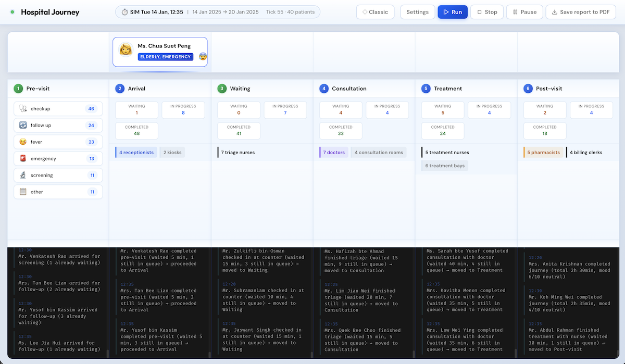Click Treatment's Completed 24 card
The height and width of the screenshot is (364, 625).
pos(443,131)
